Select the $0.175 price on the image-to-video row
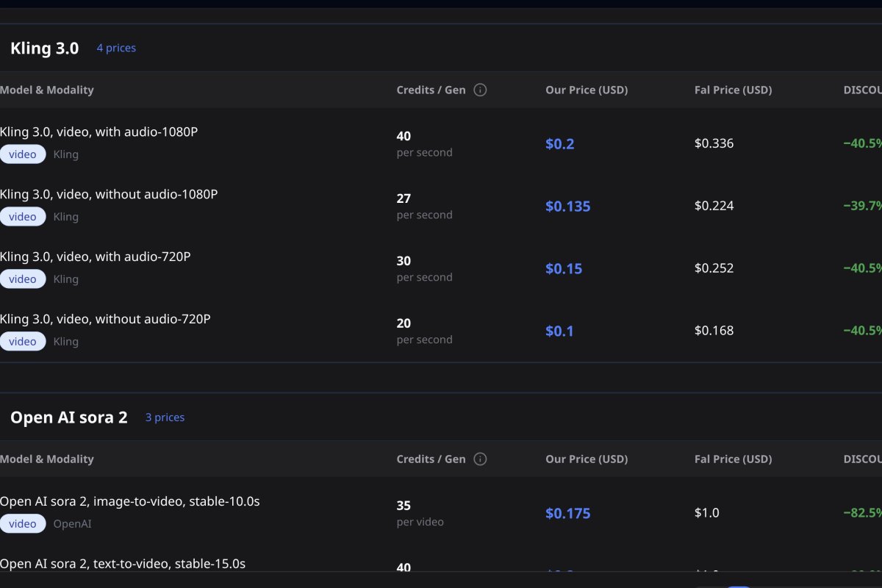Image resolution: width=882 pixels, height=588 pixels. coord(568,513)
